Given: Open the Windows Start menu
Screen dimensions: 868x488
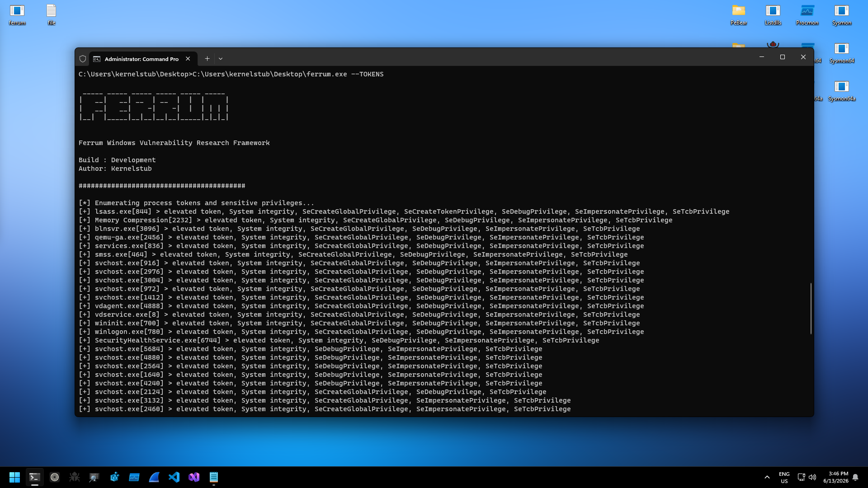Looking at the screenshot, I should 14,477.
